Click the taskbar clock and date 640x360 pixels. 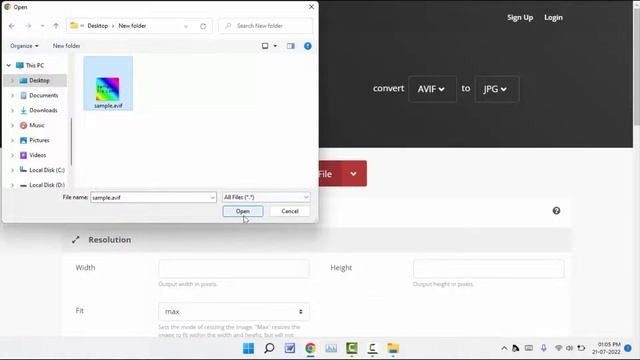click(606, 348)
